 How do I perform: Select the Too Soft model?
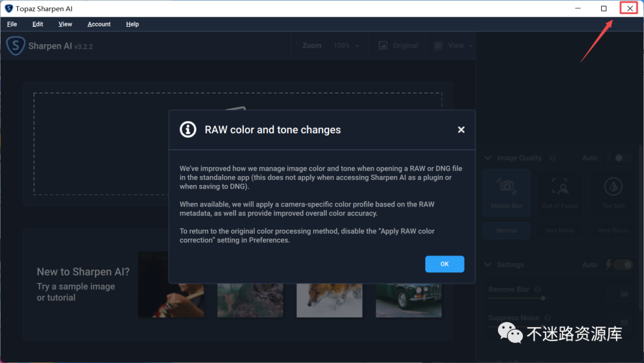pos(613,193)
